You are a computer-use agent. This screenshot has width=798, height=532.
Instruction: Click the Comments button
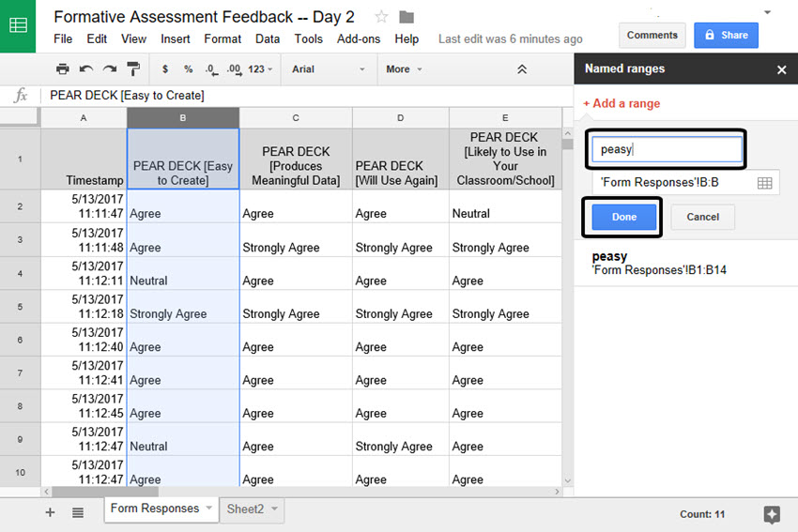click(652, 35)
